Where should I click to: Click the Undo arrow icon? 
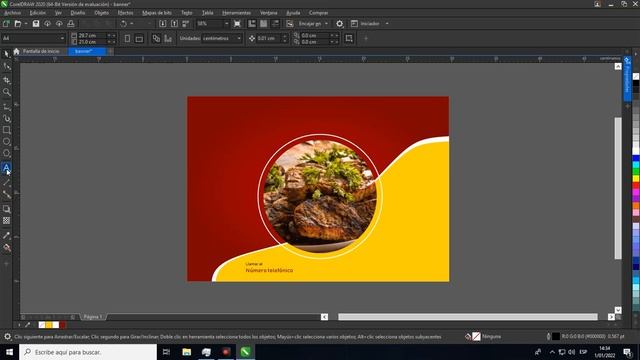click(123, 24)
